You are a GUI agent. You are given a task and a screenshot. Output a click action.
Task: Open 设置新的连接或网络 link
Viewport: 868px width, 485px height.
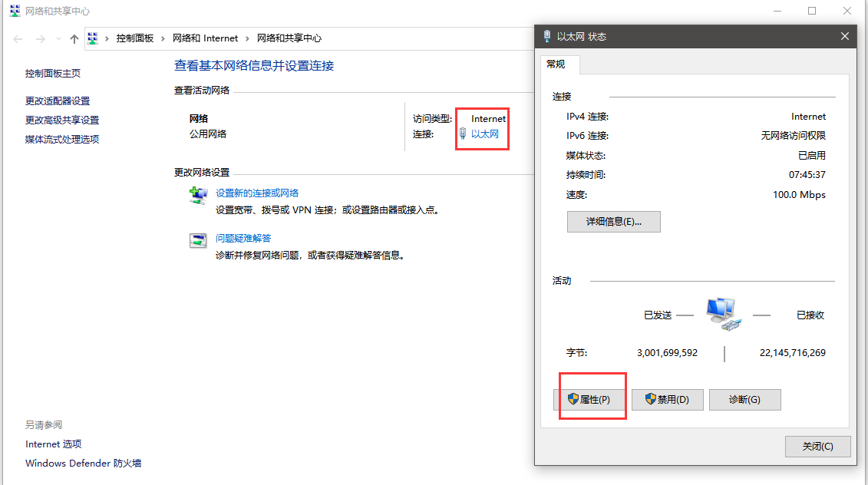[257, 193]
